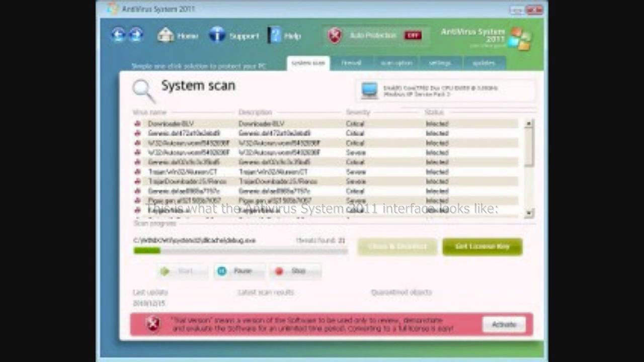Screen dimensions: 644x362
Task: Click the Latest scan results label
Action: (x=266, y=292)
